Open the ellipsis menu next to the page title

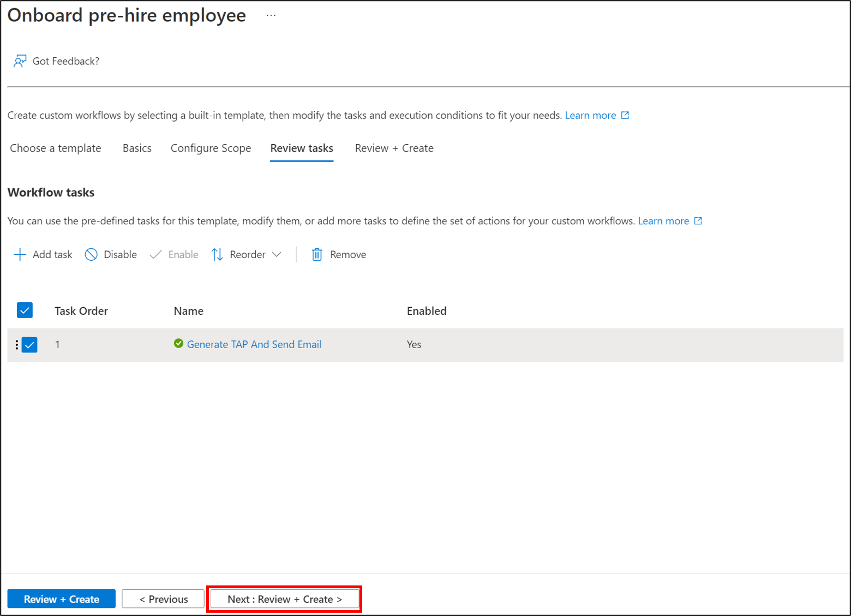click(271, 15)
